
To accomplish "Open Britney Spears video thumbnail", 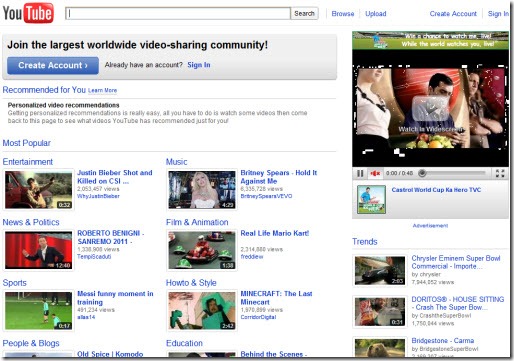I will click(x=202, y=190).
